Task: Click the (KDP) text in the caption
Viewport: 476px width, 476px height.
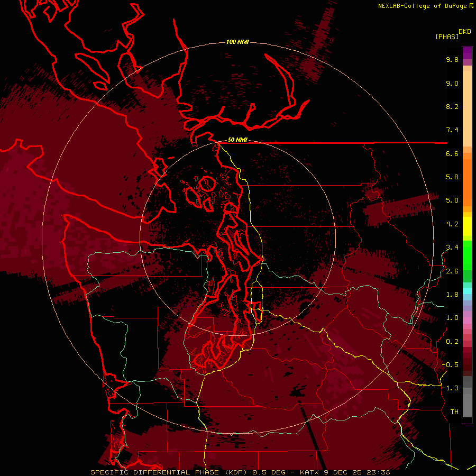Action: [x=237, y=472]
